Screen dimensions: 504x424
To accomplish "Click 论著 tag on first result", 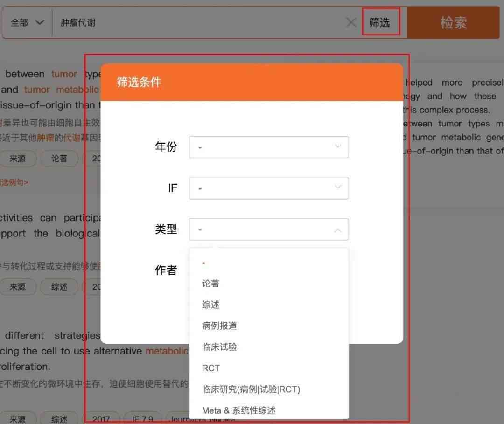I will click(59, 158).
